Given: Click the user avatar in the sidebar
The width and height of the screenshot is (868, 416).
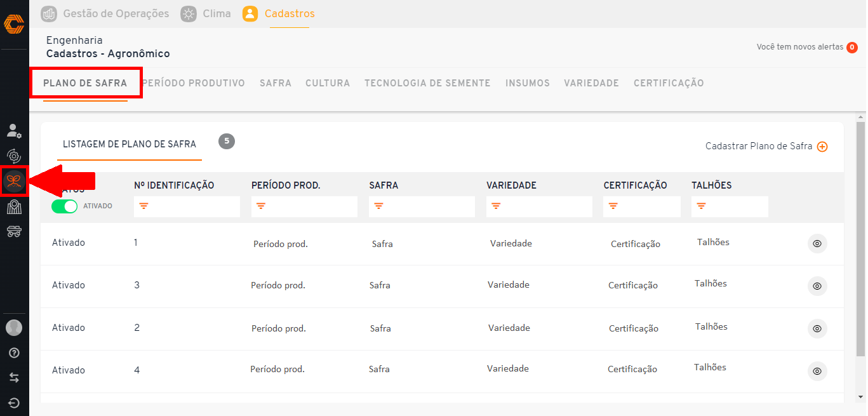Looking at the screenshot, I should pos(14,328).
